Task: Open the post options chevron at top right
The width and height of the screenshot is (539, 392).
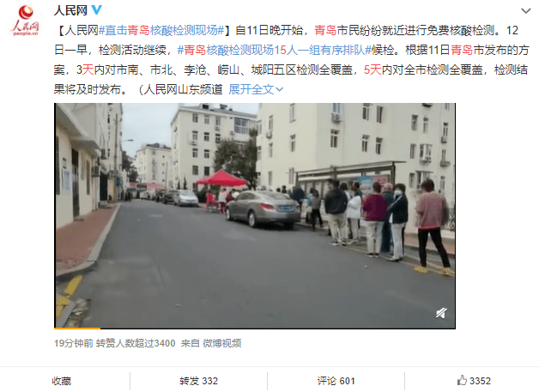Action: tap(525, 11)
